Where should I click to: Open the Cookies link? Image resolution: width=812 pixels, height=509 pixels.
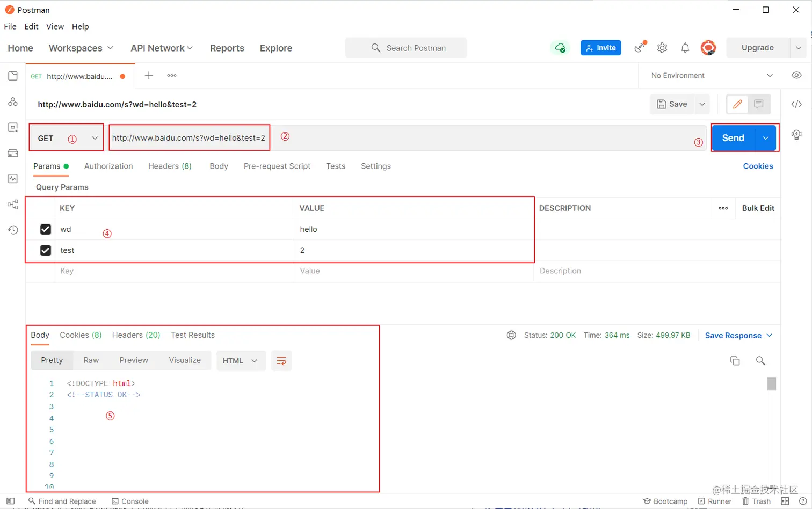tap(758, 166)
